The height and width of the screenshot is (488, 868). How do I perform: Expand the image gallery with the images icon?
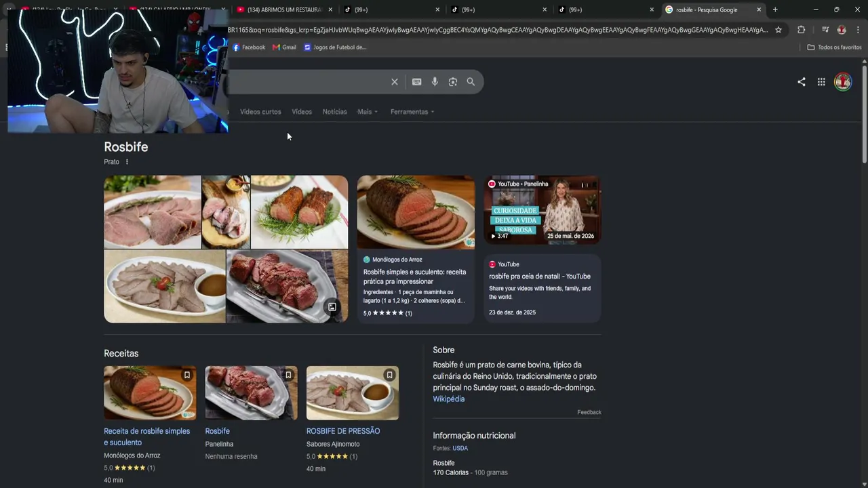(332, 307)
